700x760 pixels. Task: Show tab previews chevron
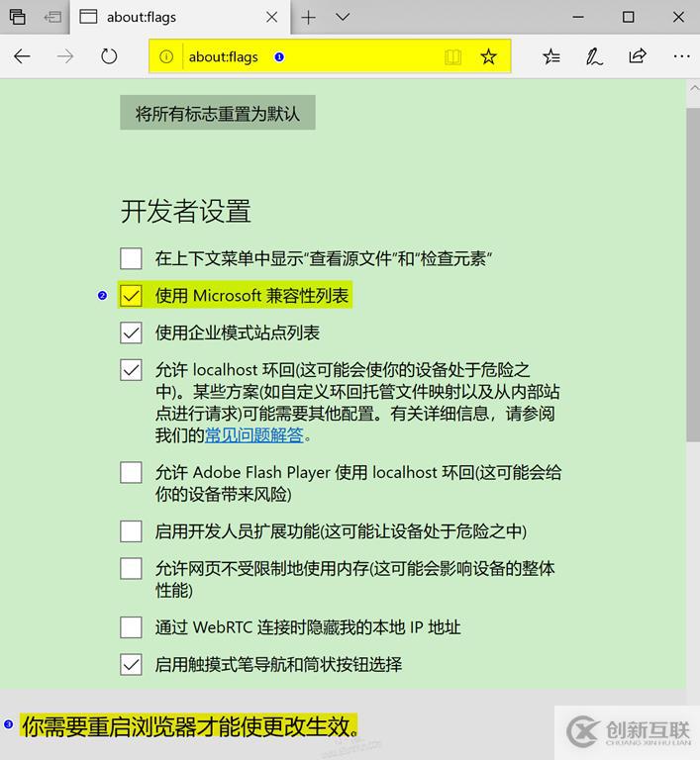(343, 18)
